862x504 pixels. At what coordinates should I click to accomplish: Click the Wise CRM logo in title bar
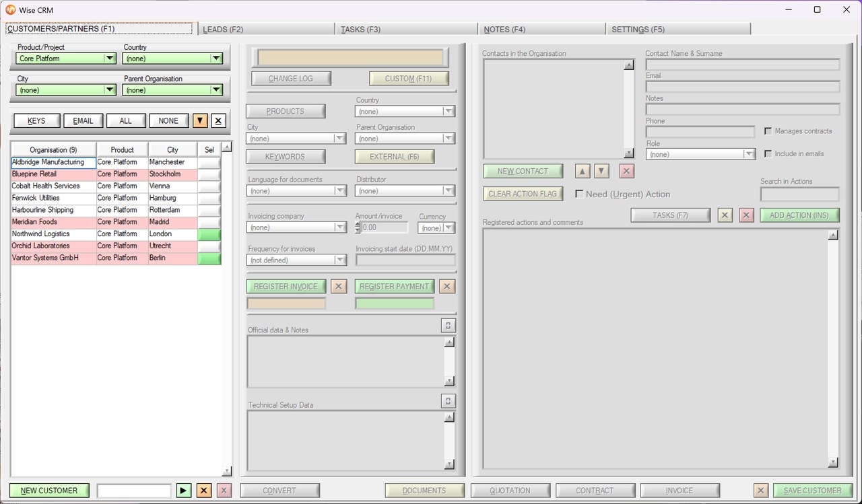tap(11, 10)
